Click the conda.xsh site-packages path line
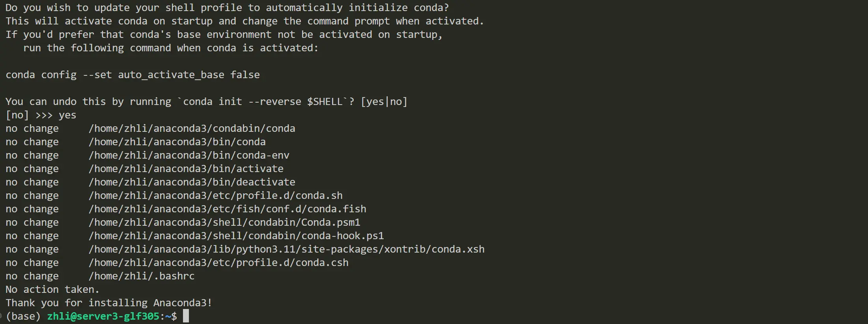 pos(287,249)
